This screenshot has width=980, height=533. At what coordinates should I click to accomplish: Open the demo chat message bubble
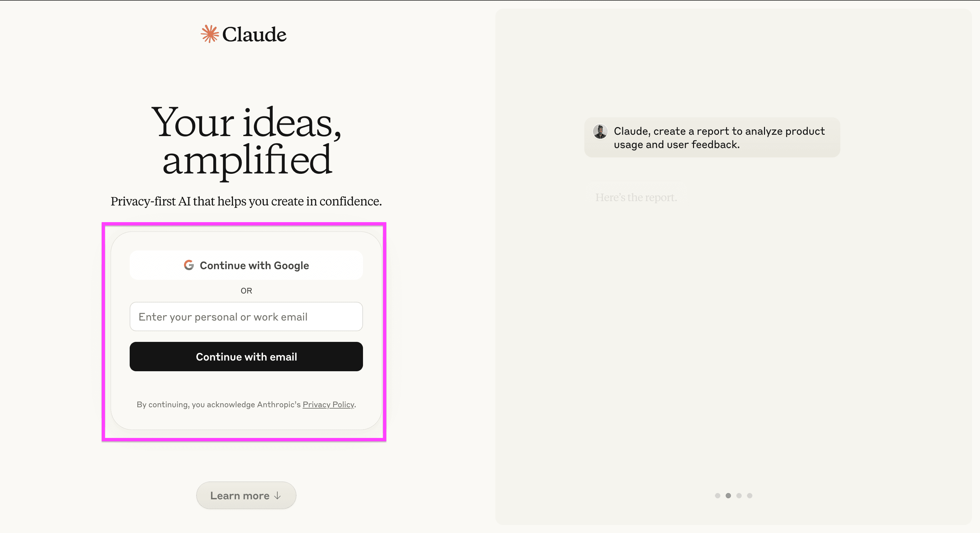711,137
